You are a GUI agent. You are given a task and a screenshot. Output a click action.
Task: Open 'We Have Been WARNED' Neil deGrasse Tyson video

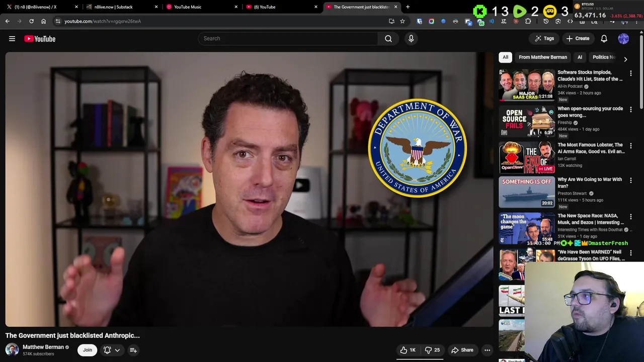(591, 255)
